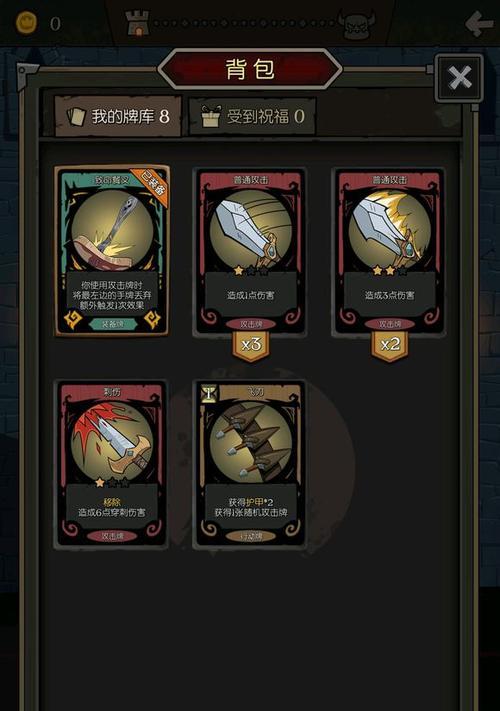The width and height of the screenshot is (500, 711).
Task: Close the 背包 backpack panel
Action: 460,78
